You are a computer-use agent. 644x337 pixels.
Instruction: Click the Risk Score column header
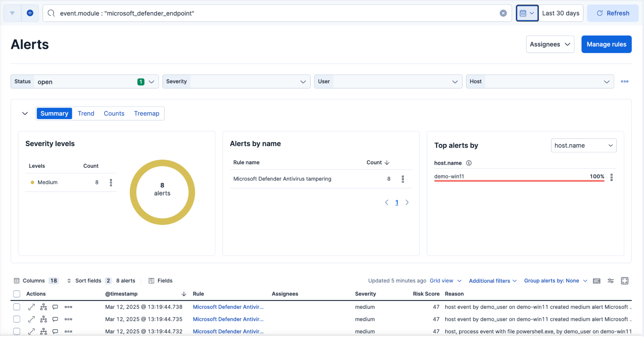(426, 294)
